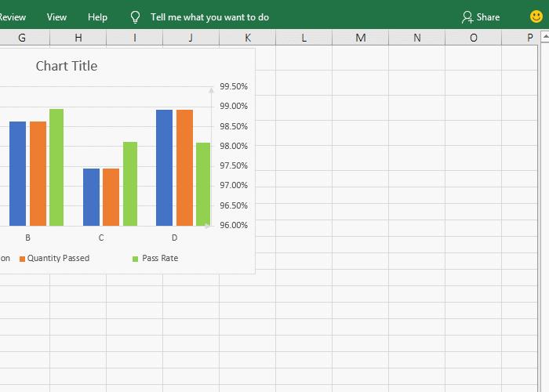Click the Share button label
This screenshot has height=392, width=549.
tap(488, 16)
